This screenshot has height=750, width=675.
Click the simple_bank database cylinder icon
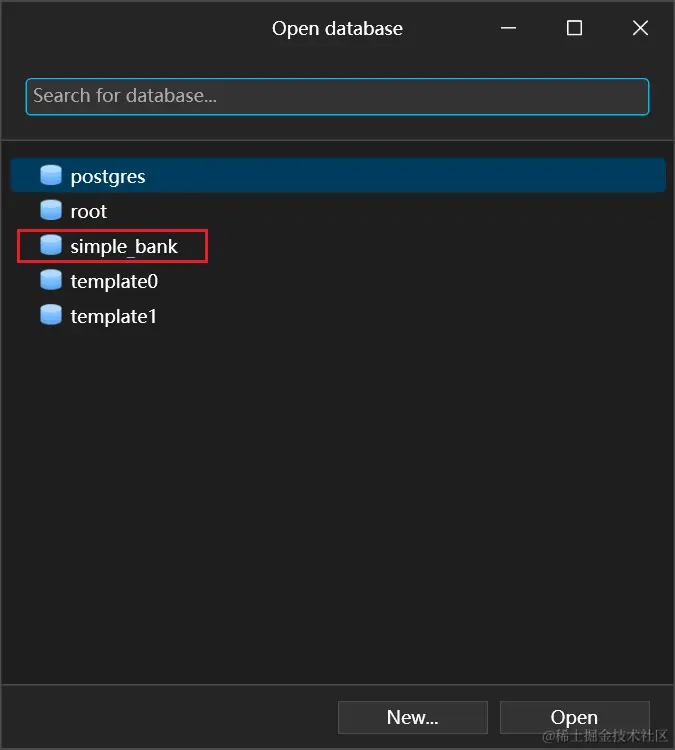click(51, 246)
